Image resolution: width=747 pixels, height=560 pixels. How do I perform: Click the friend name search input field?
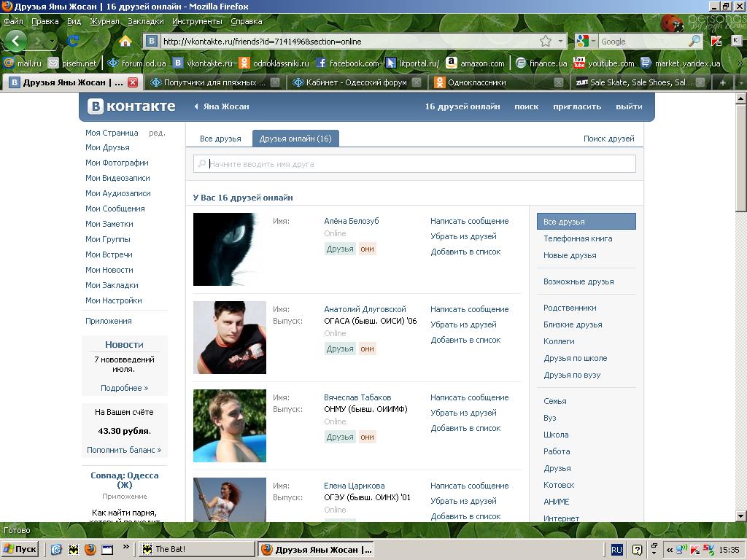coord(414,164)
